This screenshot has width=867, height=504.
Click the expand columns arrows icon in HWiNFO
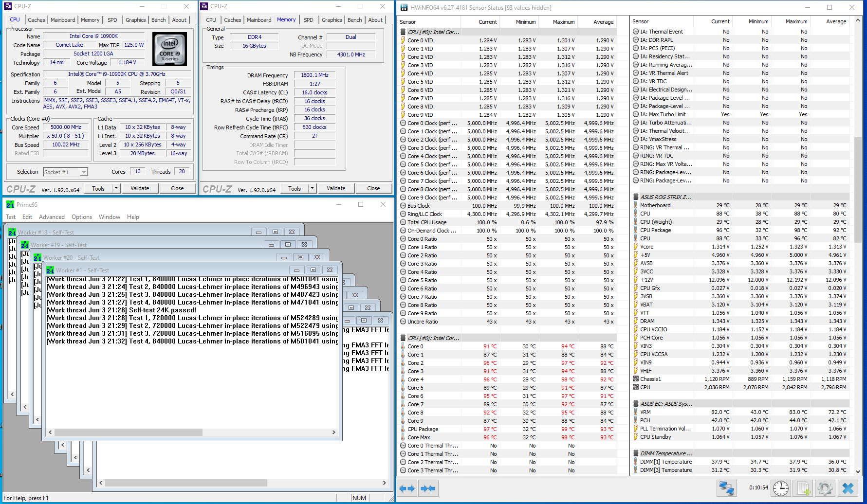(407, 488)
